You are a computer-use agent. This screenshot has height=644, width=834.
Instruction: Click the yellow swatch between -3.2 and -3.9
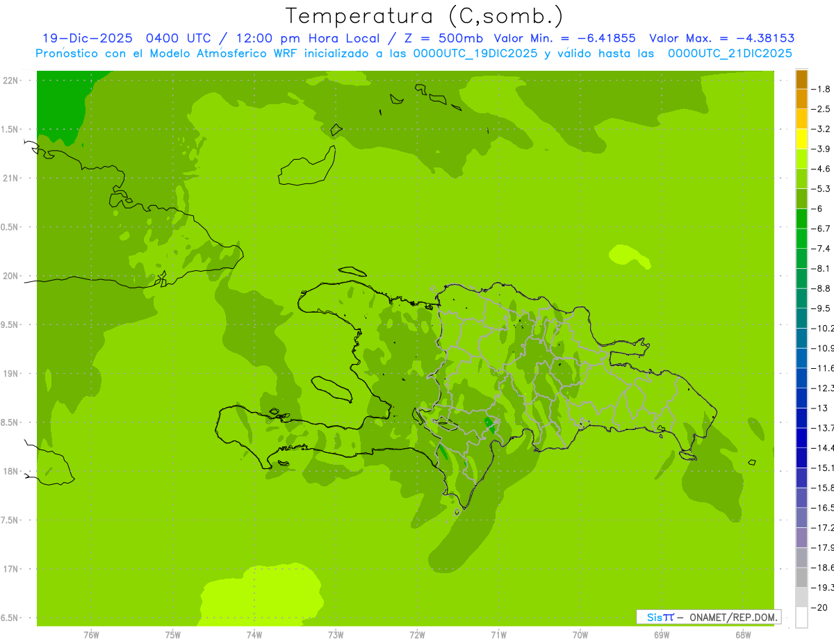tap(801, 139)
